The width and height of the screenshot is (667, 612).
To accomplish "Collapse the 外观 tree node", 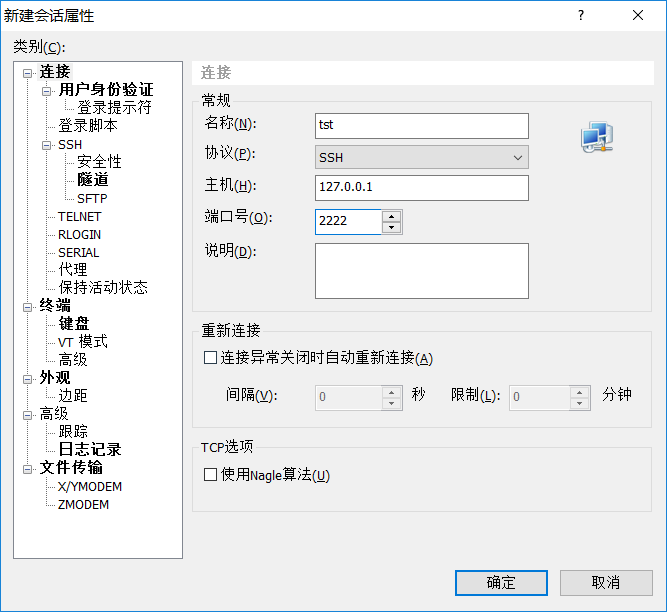I will click(x=28, y=379).
